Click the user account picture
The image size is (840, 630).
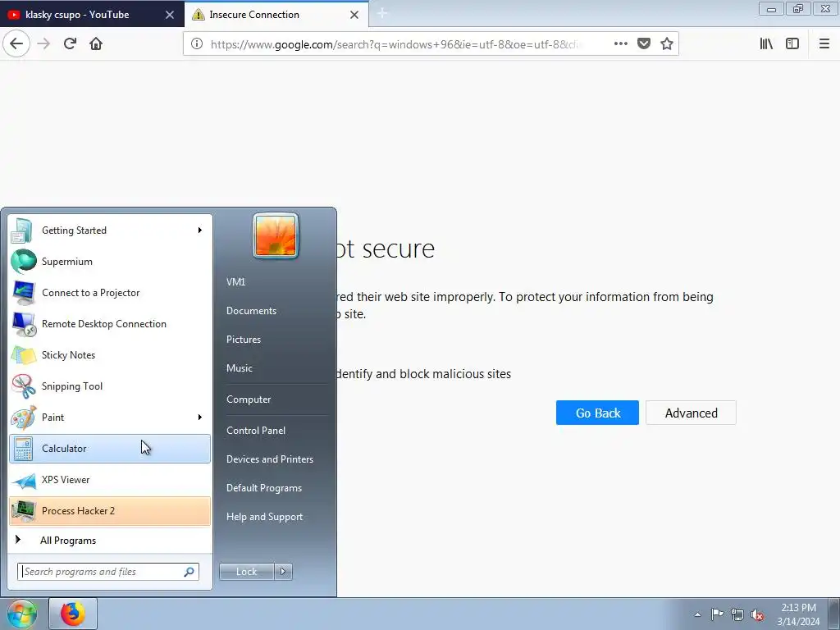[276, 235]
